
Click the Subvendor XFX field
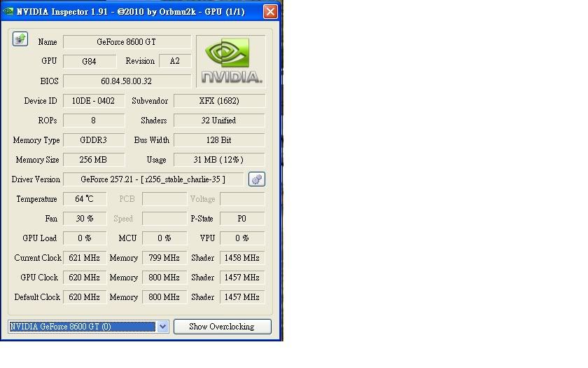click(219, 101)
